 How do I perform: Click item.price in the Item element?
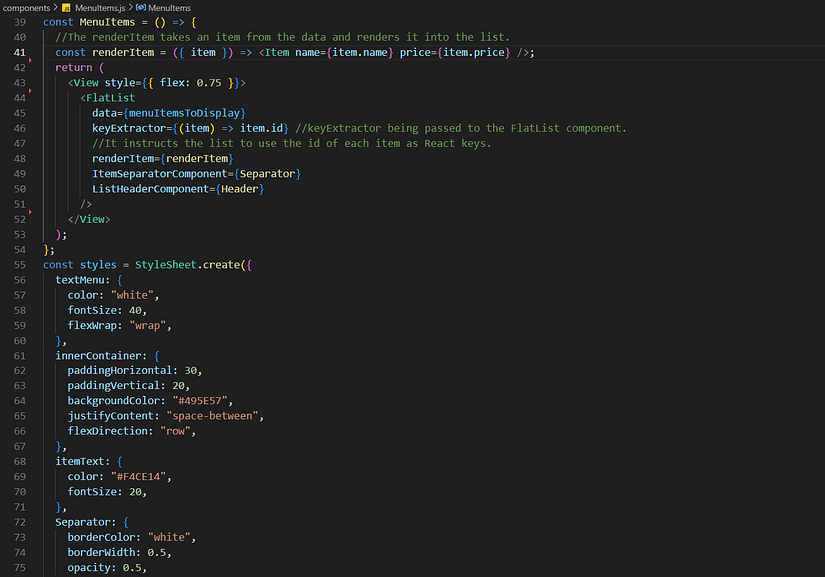pyautogui.click(x=474, y=53)
